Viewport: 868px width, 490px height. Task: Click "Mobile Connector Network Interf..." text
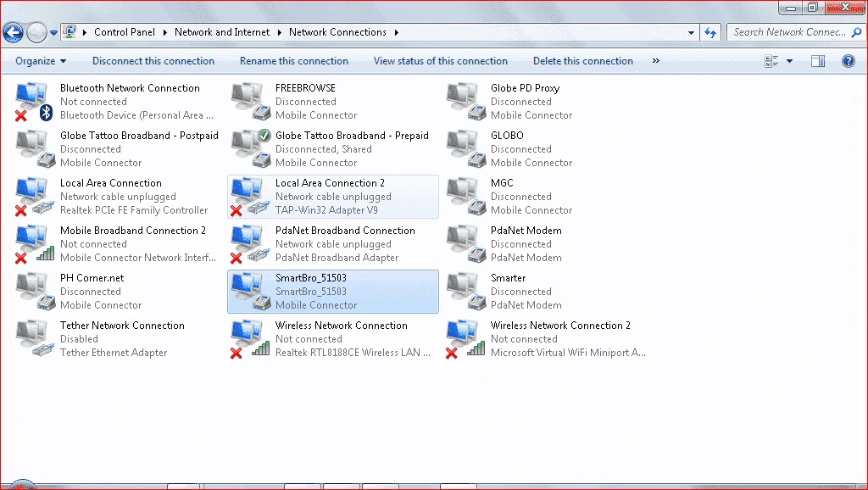pyautogui.click(x=138, y=258)
